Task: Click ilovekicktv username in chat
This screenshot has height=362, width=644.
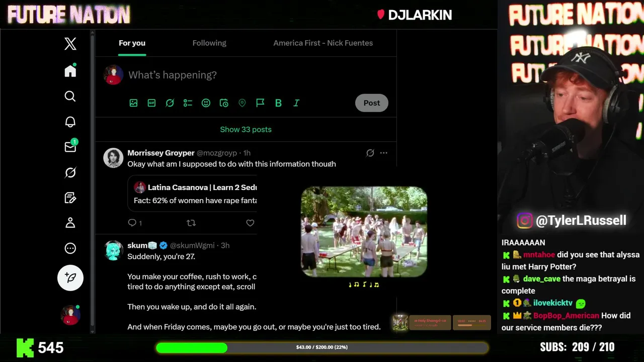Action: (x=553, y=303)
